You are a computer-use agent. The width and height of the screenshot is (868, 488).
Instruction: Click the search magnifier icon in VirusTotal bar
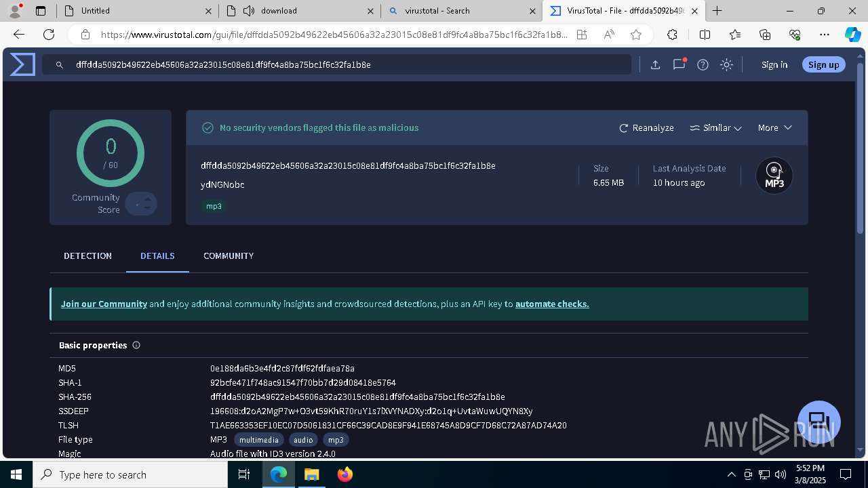(x=60, y=65)
